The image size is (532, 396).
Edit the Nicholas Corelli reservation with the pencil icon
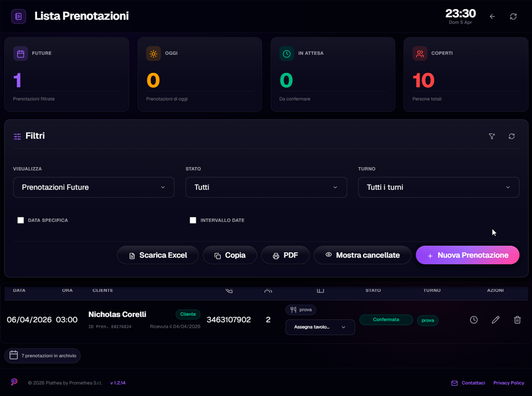[x=496, y=320]
